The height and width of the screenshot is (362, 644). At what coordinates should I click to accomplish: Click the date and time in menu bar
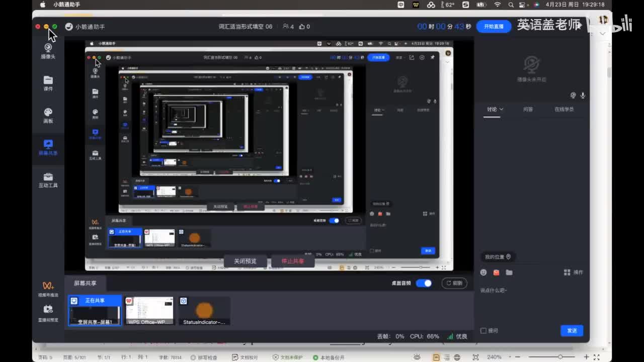[575, 5]
